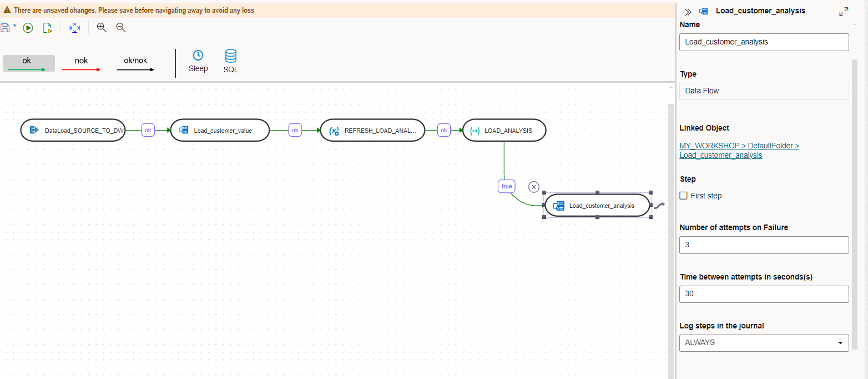
Task: Click the data load icon in DataLoad_SOURCE_TO_DW
Action: (x=33, y=131)
